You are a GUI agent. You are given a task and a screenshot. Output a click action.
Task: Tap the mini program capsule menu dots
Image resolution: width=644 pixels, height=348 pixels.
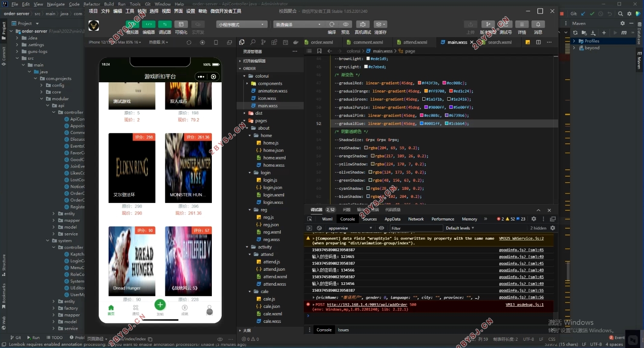201,77
